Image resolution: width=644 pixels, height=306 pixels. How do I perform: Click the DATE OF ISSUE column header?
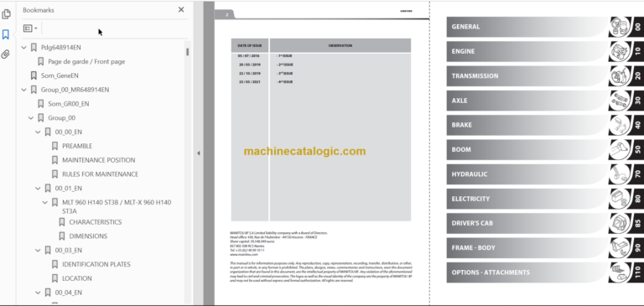250,45
